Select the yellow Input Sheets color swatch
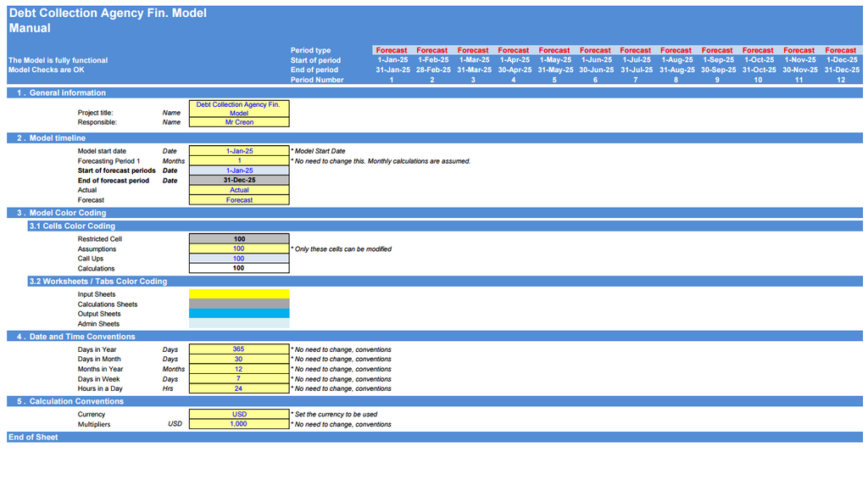868x497 pixels. pyautogui.click(x=239, y=294)
